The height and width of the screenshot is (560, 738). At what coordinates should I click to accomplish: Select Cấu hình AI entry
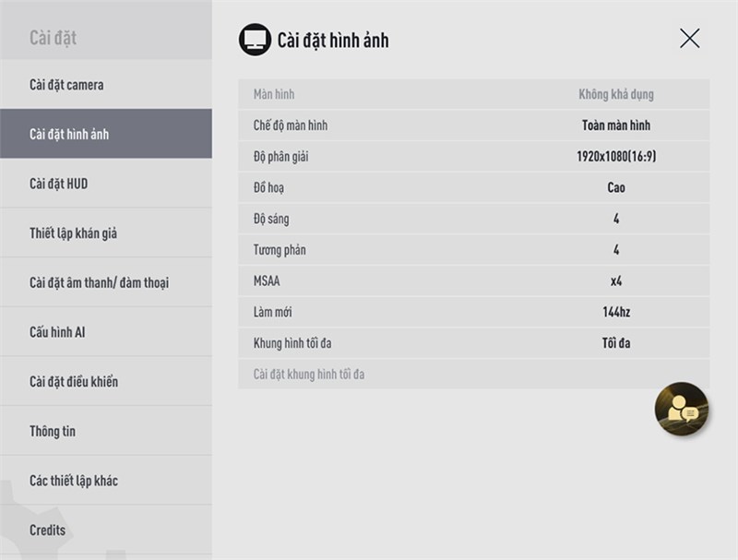click(x=106, y=332)
